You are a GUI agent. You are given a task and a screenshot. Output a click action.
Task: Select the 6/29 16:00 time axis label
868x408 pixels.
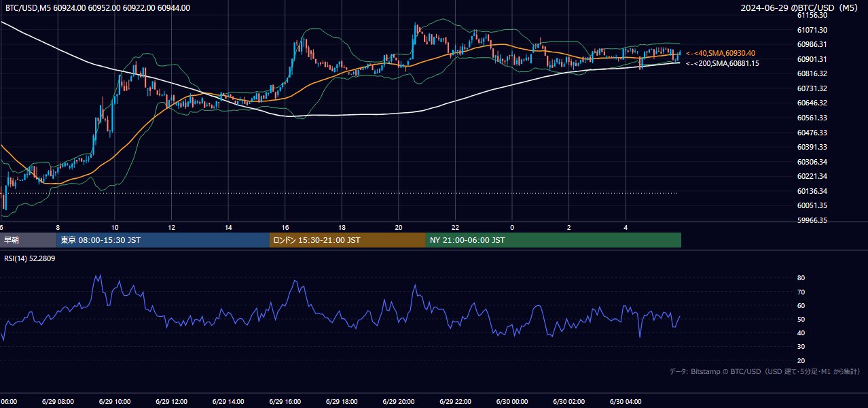pos(285,402)
